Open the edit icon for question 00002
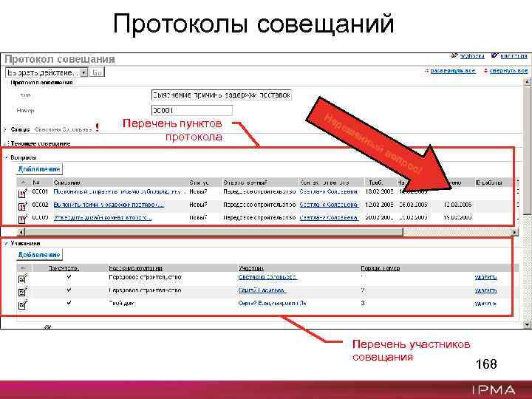 click(22, 206)
